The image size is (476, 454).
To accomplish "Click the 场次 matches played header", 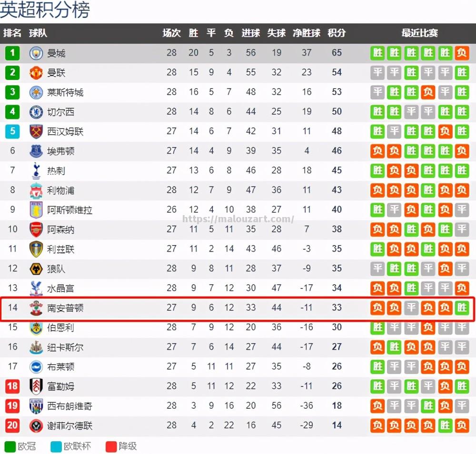I will [171, 33].
